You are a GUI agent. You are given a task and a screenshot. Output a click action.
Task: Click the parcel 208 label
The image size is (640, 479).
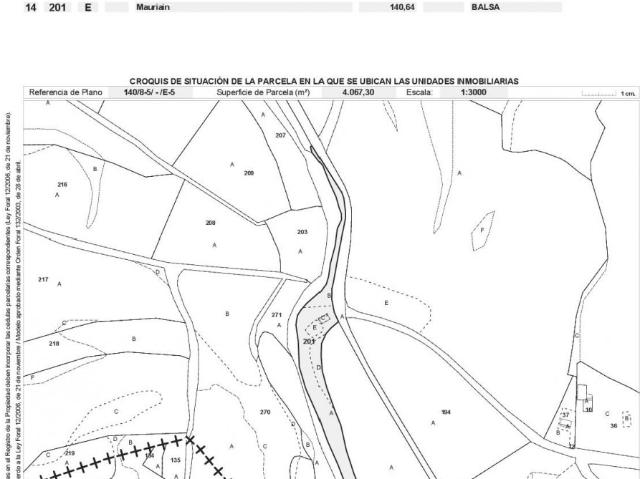coord(210,223)
